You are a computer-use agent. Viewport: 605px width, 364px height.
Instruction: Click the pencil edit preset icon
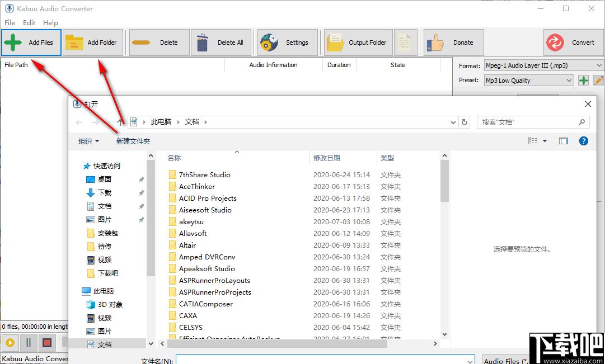[598, 80]
